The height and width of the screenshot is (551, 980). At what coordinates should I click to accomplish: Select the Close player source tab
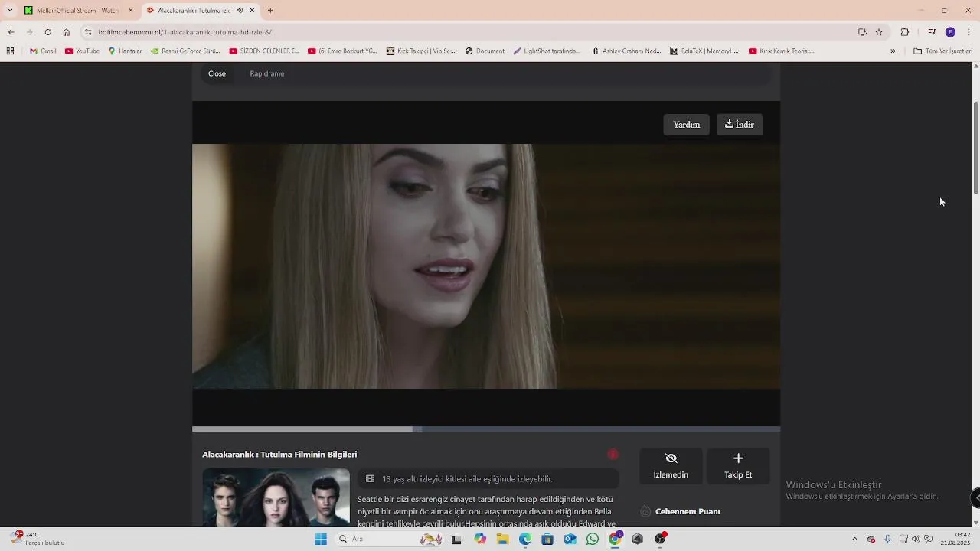click(217, 73)
